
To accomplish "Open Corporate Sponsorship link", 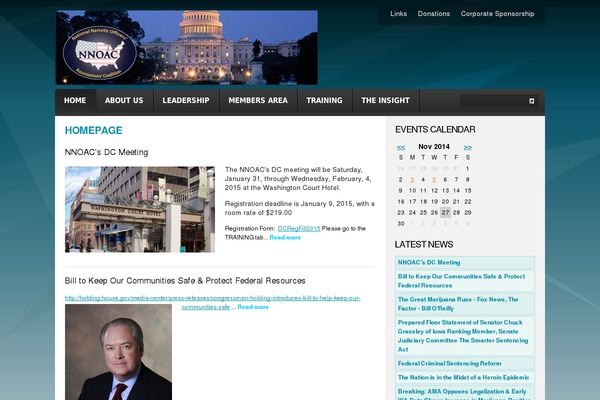I will pos(497,14).
